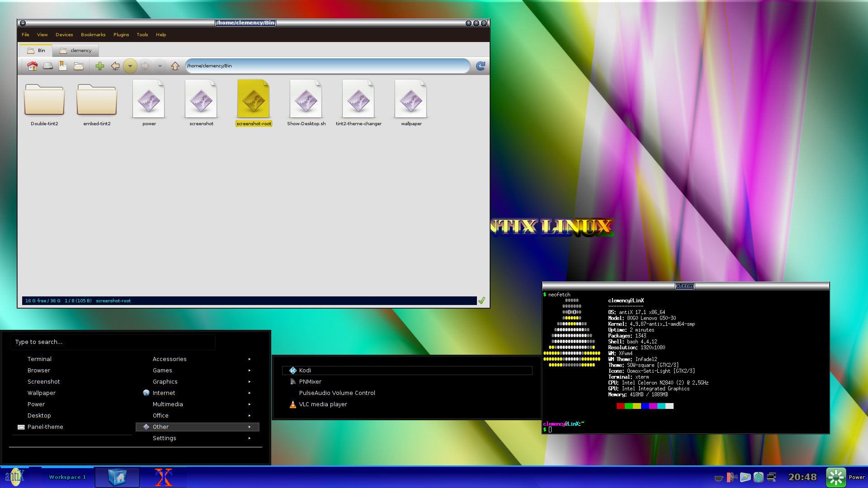Select the screenshot script file

202,103
